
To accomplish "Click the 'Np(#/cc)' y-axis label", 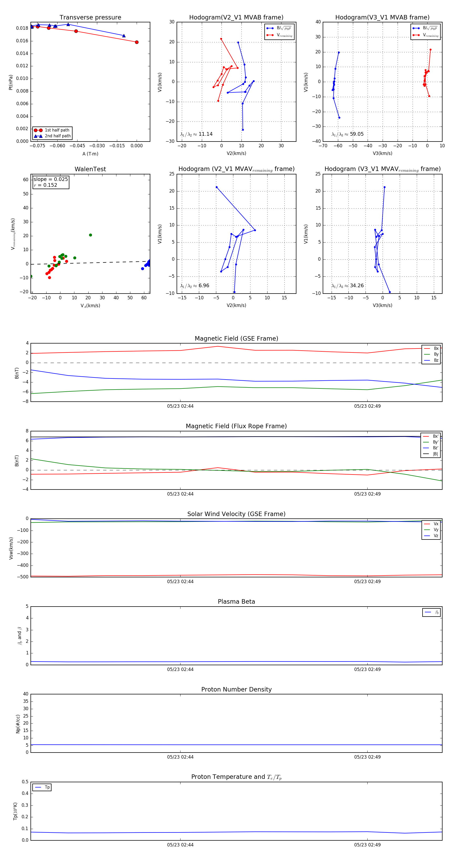I will coord(18,723).
